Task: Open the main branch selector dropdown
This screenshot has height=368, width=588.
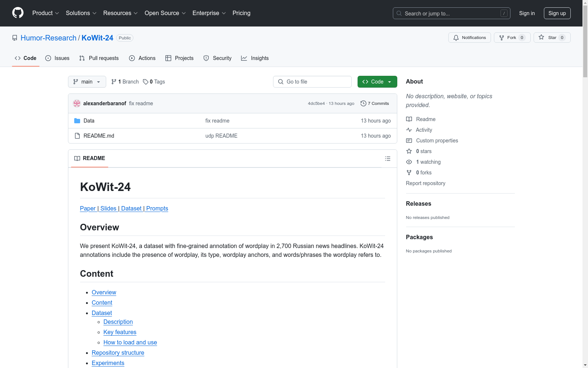Action: [87, 82]
